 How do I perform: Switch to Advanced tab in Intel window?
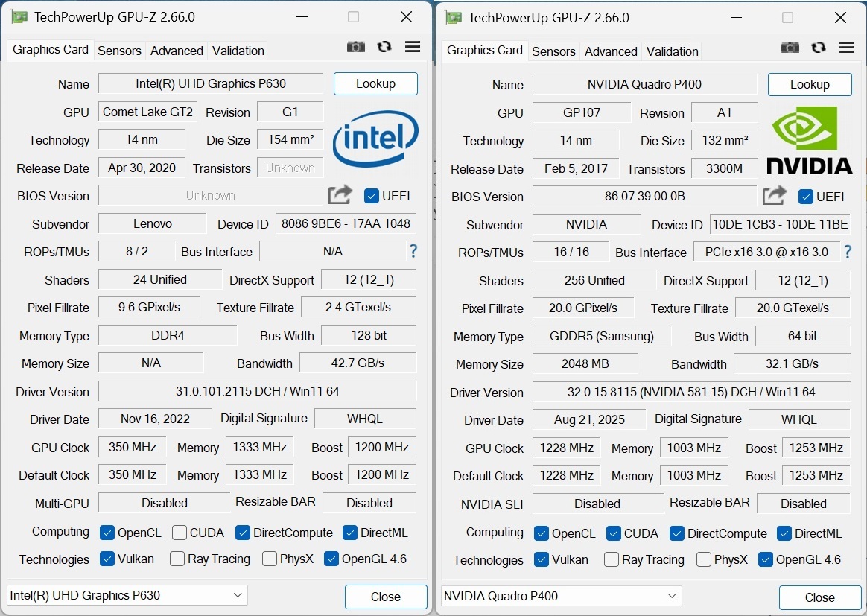click(x=177, y=51)
